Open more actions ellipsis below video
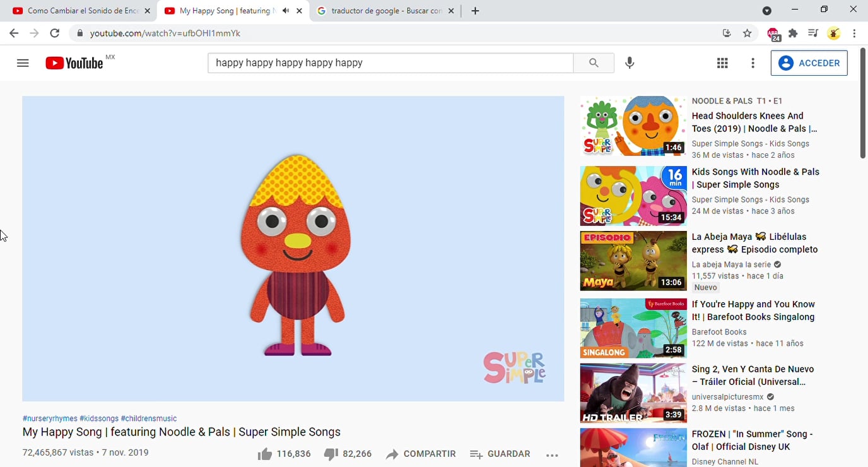 [x=552, y=455]
